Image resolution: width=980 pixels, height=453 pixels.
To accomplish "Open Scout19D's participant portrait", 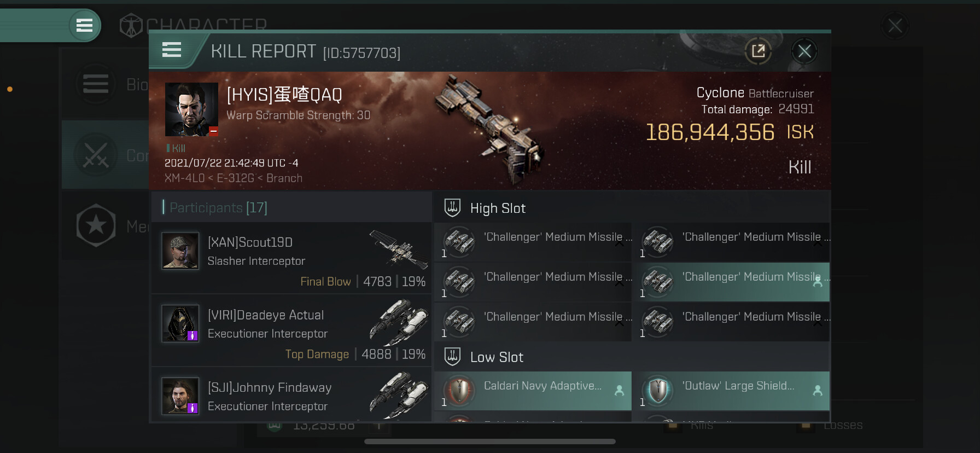I will coord(180,251).
